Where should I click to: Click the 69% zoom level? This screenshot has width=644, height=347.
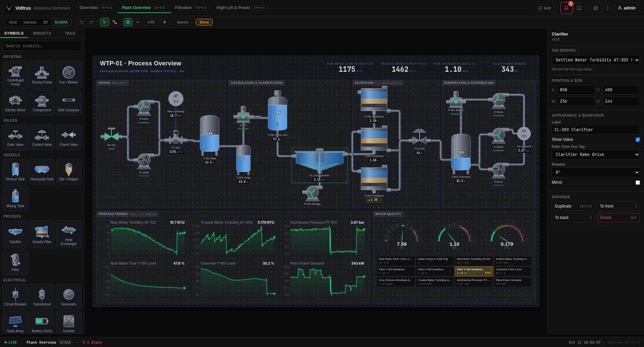click(x=151, y=22)
